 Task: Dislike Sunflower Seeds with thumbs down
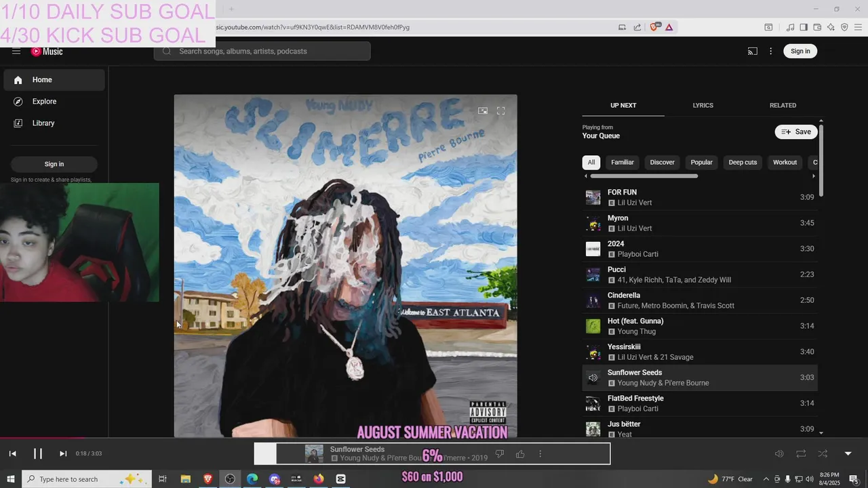500,454
